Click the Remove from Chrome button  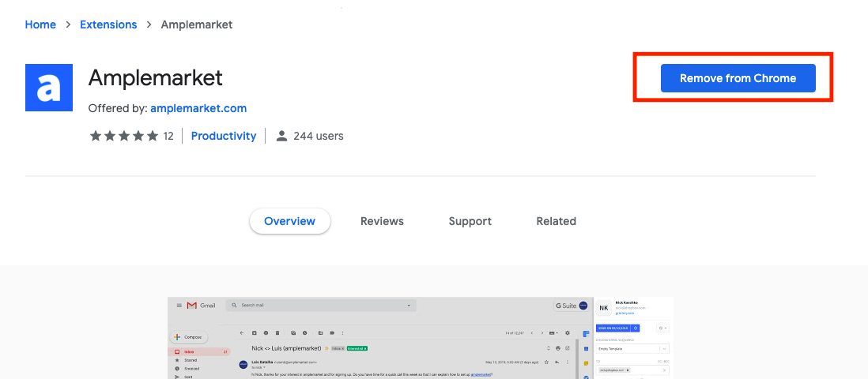(x=738, y=78)
